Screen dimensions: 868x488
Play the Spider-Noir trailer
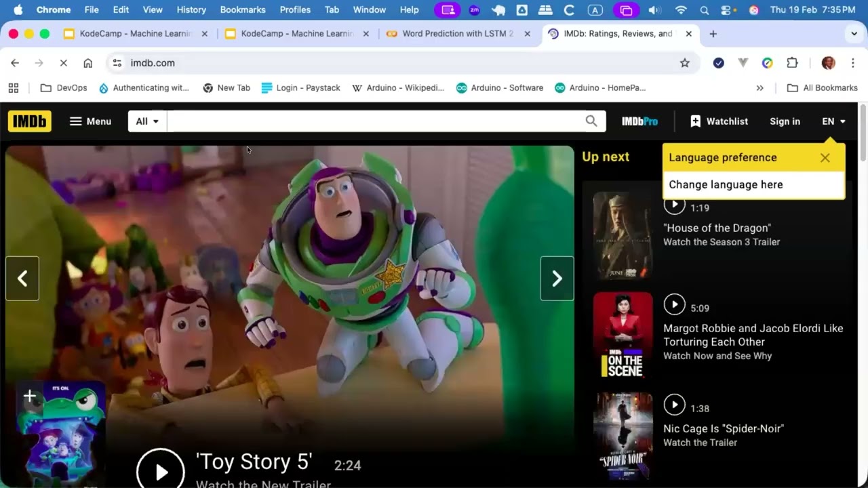pyautogui.click(x=674, y=405)
